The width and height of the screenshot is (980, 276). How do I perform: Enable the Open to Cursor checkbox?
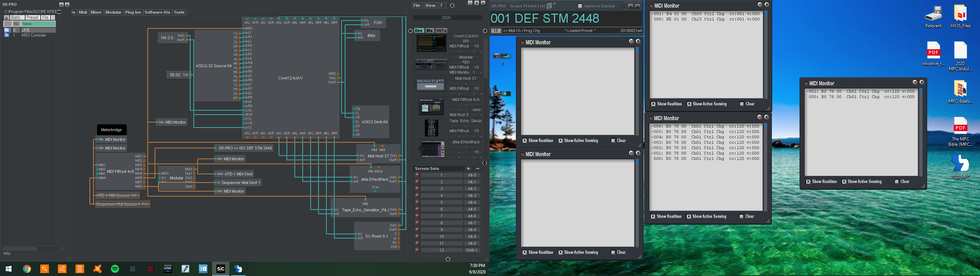tap(580, 6)
